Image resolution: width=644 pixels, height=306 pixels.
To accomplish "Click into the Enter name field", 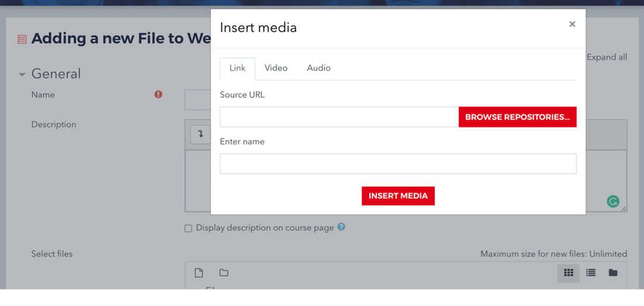I will [398, 164].
